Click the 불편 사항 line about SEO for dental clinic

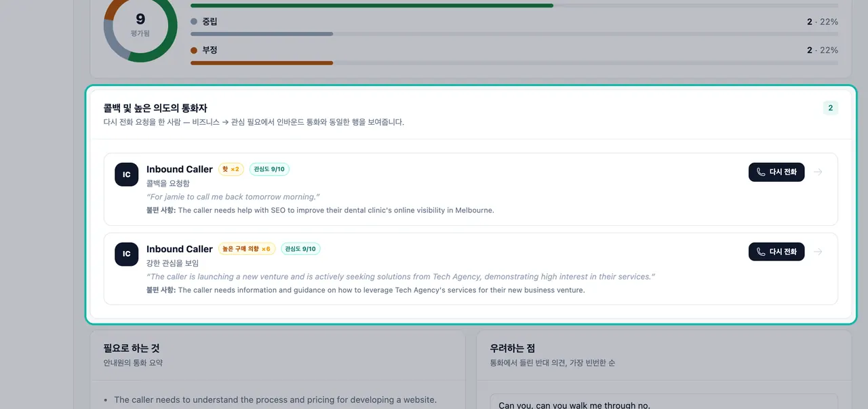click(320, 210)
